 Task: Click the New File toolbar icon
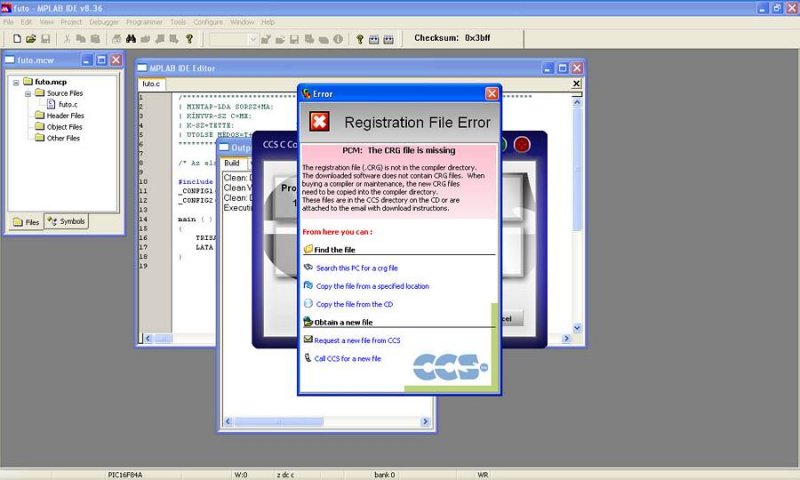(x=17, y=39)
